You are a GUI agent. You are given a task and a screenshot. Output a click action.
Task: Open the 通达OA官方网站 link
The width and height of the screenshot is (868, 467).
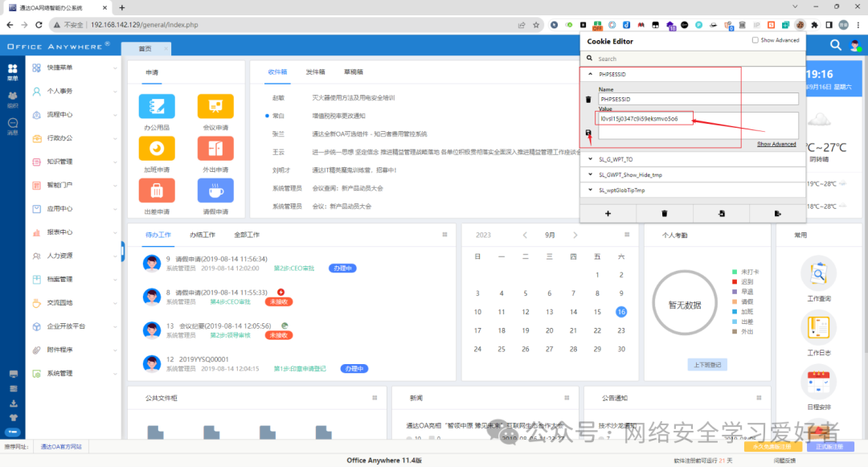point(61,447)
